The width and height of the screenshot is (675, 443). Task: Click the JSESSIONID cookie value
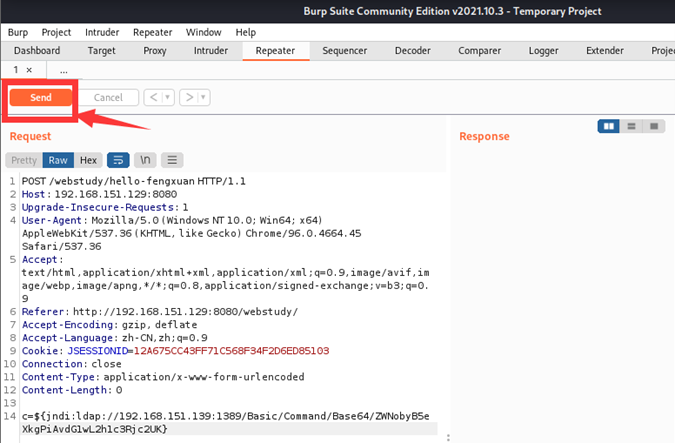[232, 350]
